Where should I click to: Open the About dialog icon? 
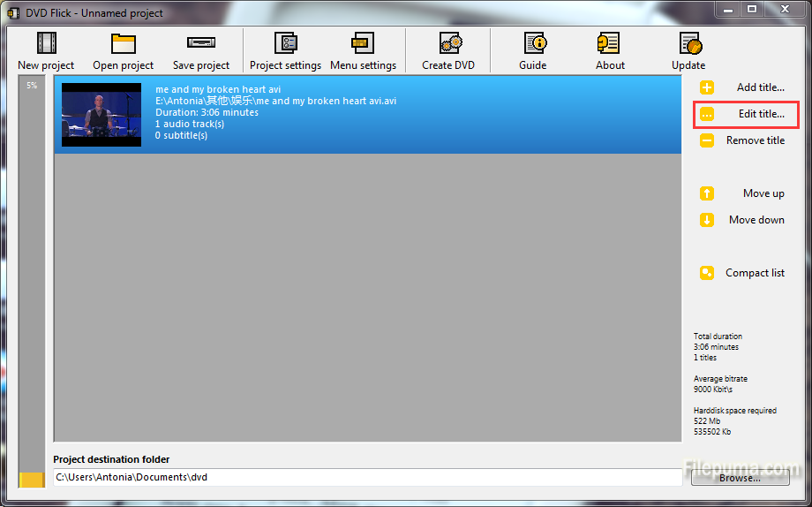pyautogui.click(x=609, y=43)
